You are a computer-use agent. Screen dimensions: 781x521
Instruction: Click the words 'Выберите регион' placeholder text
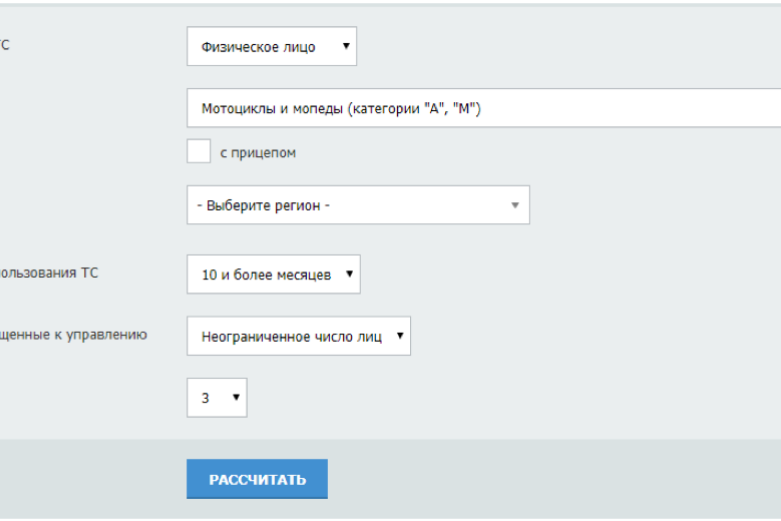pyautogui.click(x=263, y=205)
